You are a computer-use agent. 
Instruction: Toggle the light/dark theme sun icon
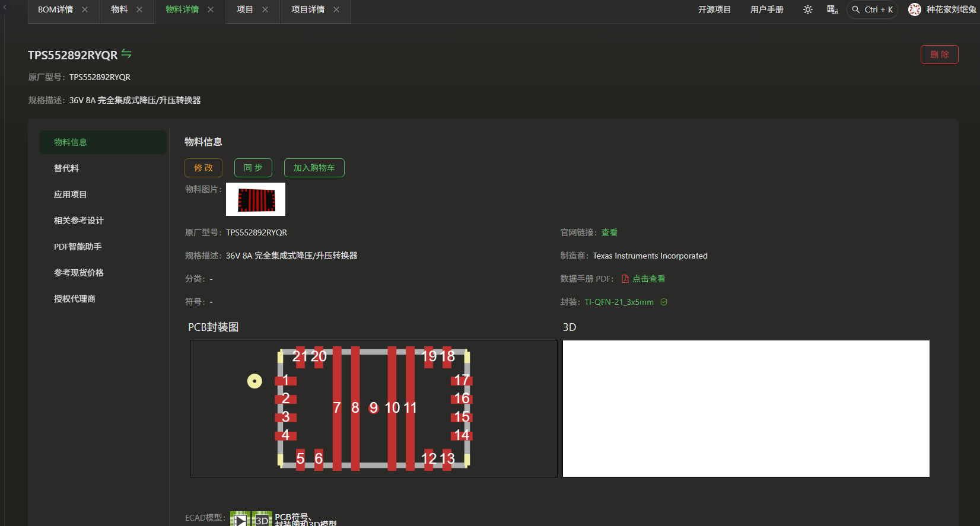(x=807, y=9)
